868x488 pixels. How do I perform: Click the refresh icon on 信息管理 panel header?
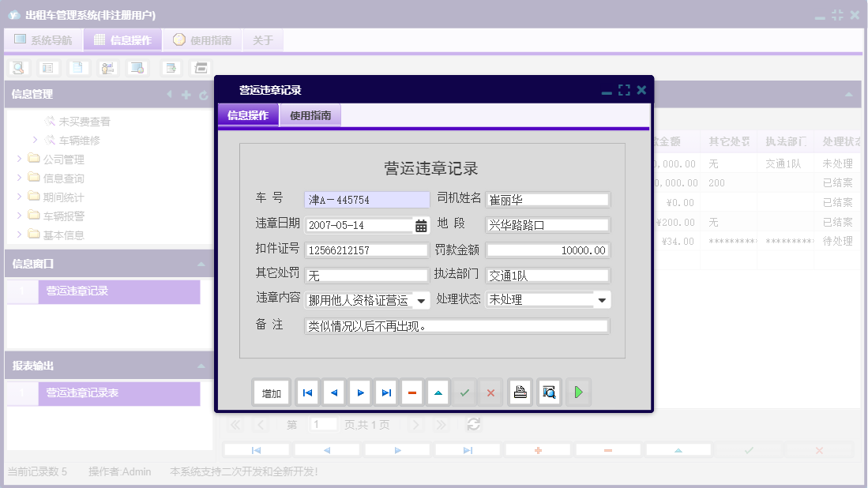(x=205, y=94)
